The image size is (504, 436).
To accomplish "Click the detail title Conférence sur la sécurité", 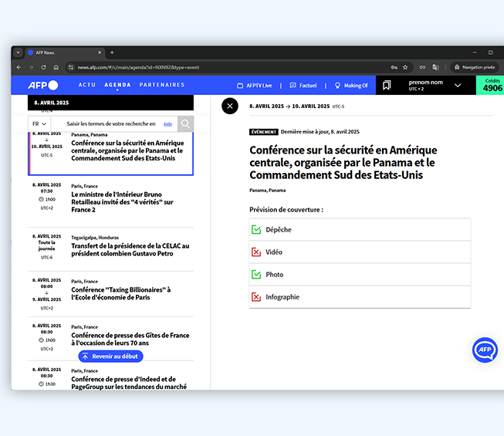I will coord(343,163).
